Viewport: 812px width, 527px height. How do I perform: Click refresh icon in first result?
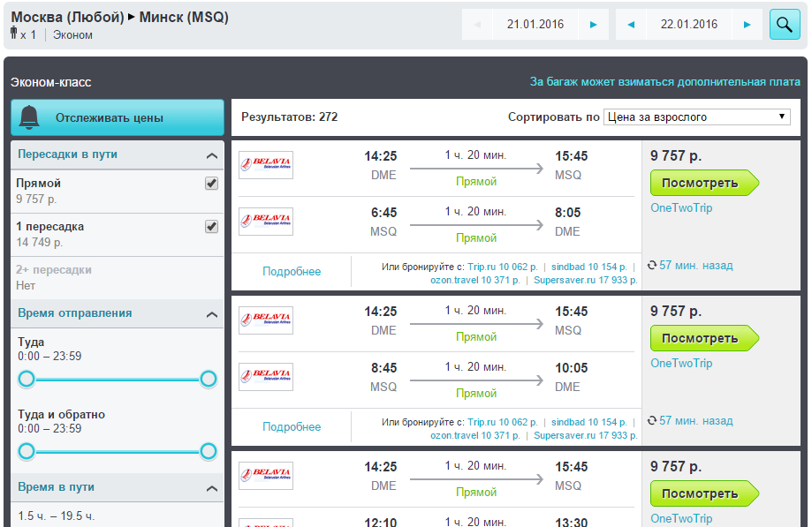(x=652, y=266)
